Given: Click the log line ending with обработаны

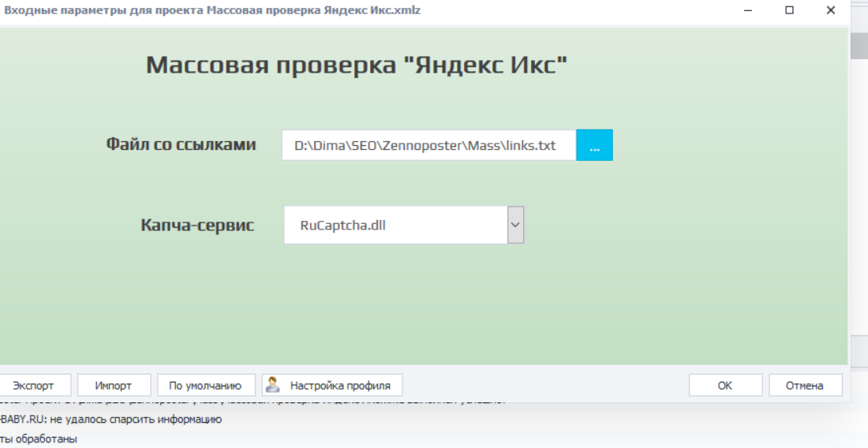Looking at the screenshot, I should click(x=39, y=439).
